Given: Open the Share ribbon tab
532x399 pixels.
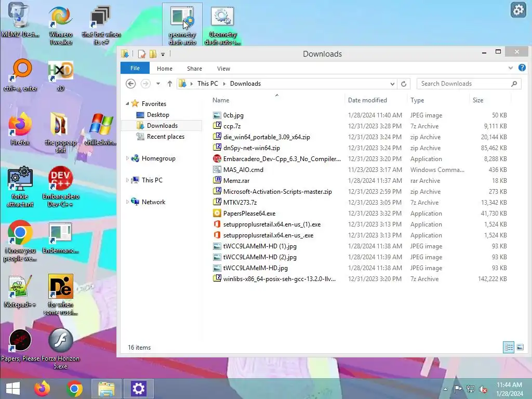Looking at the screenshot, I should click(x=194, y=68).
